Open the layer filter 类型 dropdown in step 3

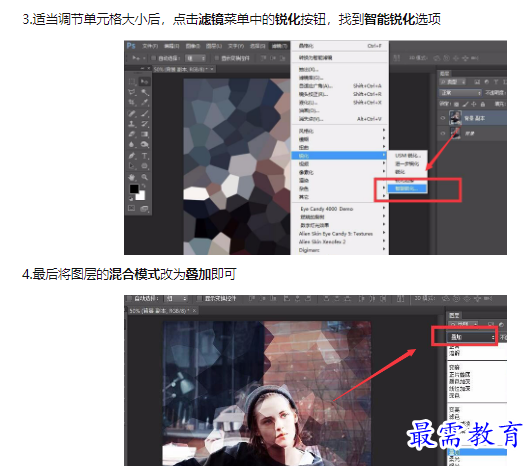coord(453,82)
